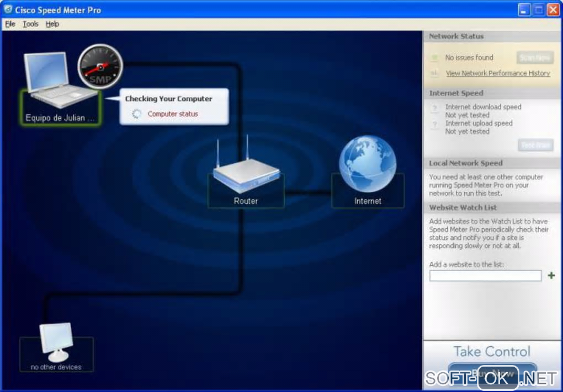The width and height of the screenshot is (563, 392).
Task: Click the Computer status text
Action: click(173, 114)
